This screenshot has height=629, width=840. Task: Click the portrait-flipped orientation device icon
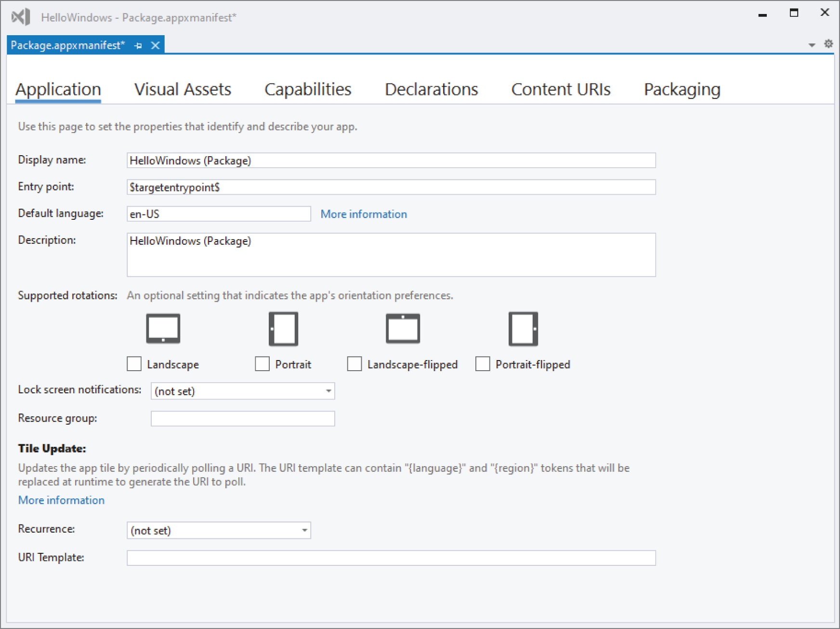tap(523, 329)
